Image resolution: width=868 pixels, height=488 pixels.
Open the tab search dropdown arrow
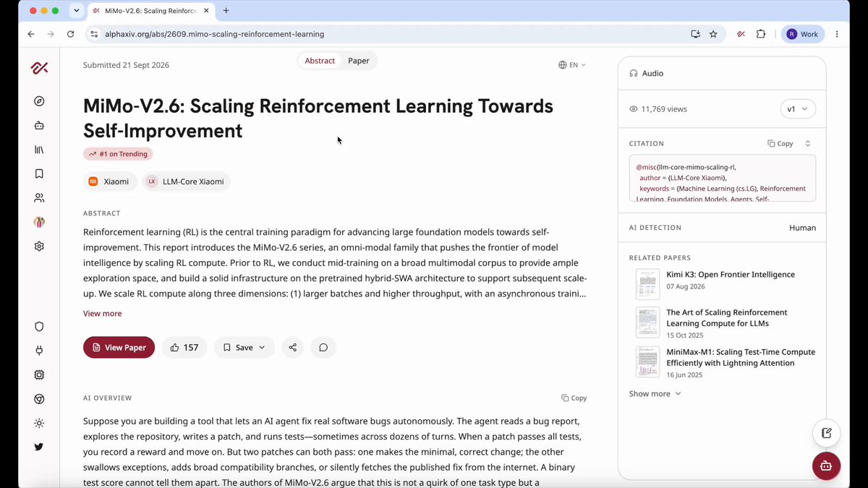(x=77, y=11)
